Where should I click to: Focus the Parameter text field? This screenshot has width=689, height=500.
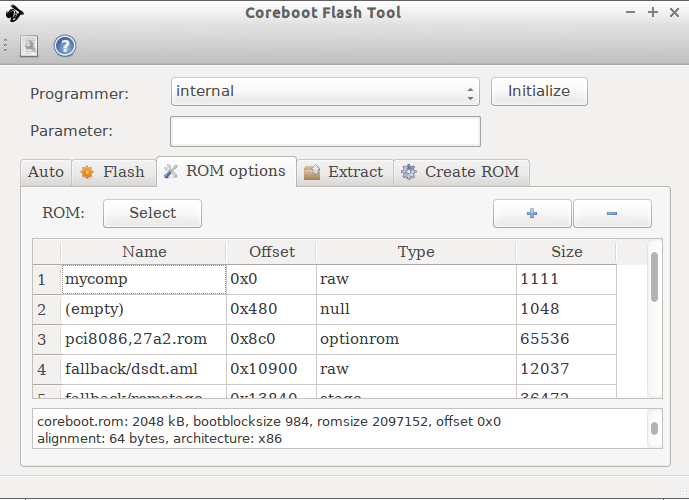(x=325, y=131)
